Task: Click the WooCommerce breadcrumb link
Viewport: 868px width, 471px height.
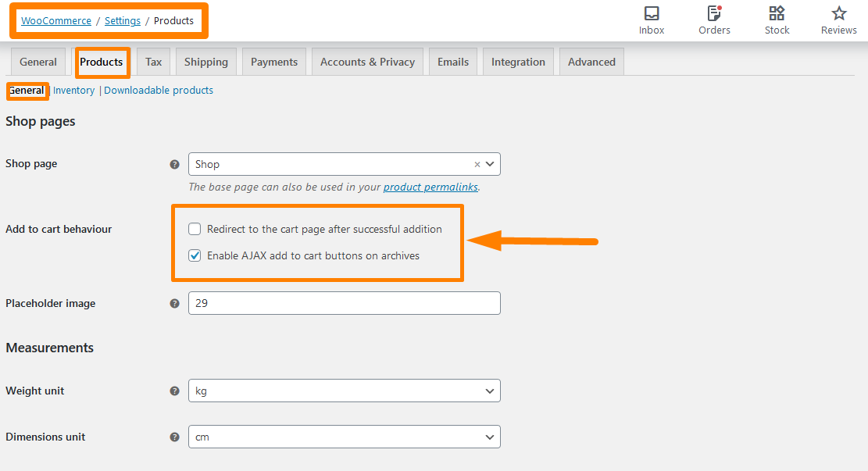Action: 56,20
